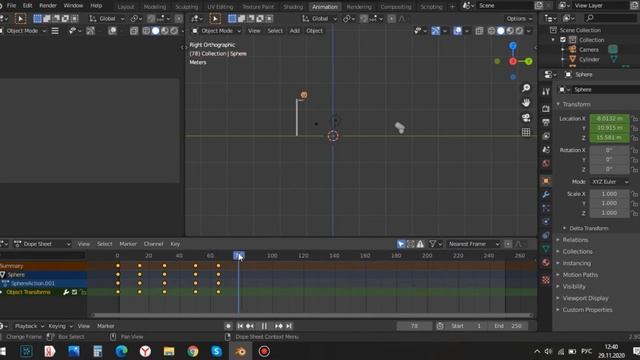Click the dope sheet filter funnel icon
The width and height of the screenshot is (640, 360).
[x=433, y=244]
